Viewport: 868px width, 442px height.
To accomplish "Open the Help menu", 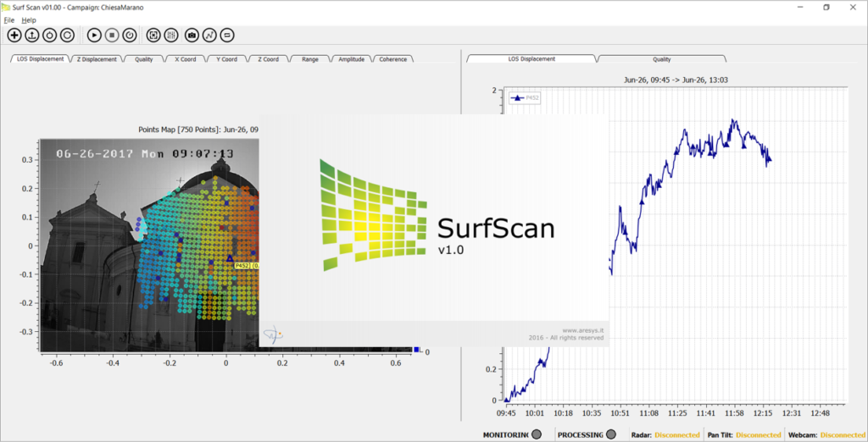I will (x=29, y=20).
